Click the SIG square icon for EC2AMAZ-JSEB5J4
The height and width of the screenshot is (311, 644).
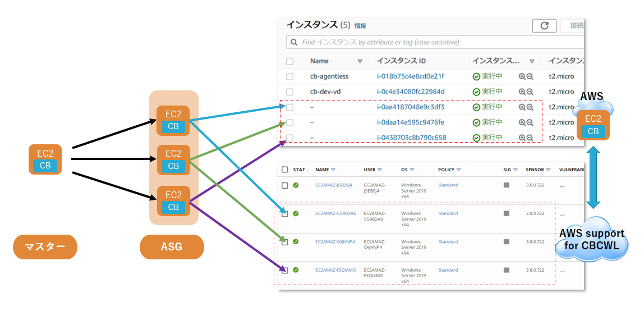(x=507, y=185)
